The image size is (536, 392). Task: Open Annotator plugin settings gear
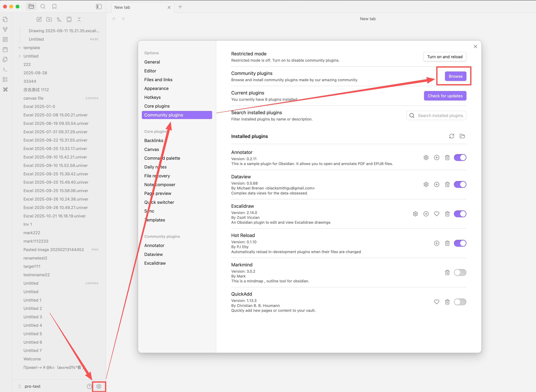pyautogui.click(x=426, y=158)
